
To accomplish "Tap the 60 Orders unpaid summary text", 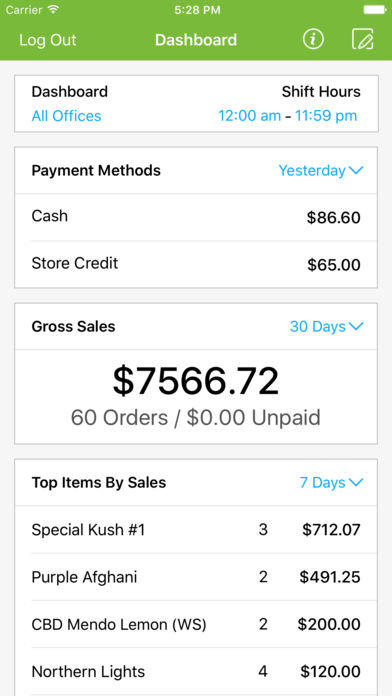I will (196, 418).
